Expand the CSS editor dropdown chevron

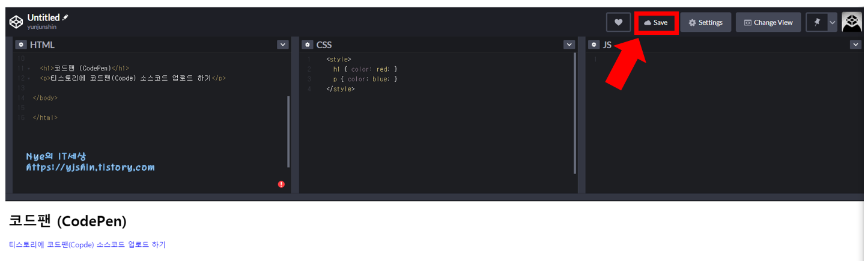click(569, 45)
